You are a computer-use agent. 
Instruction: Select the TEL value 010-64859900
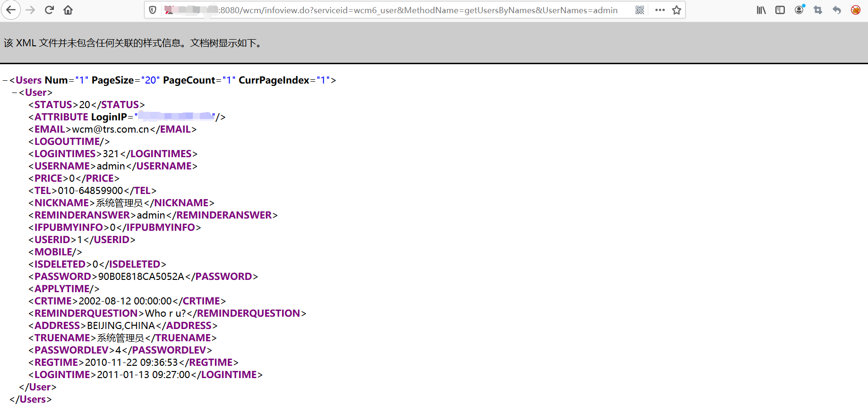(x=91, y=191)
